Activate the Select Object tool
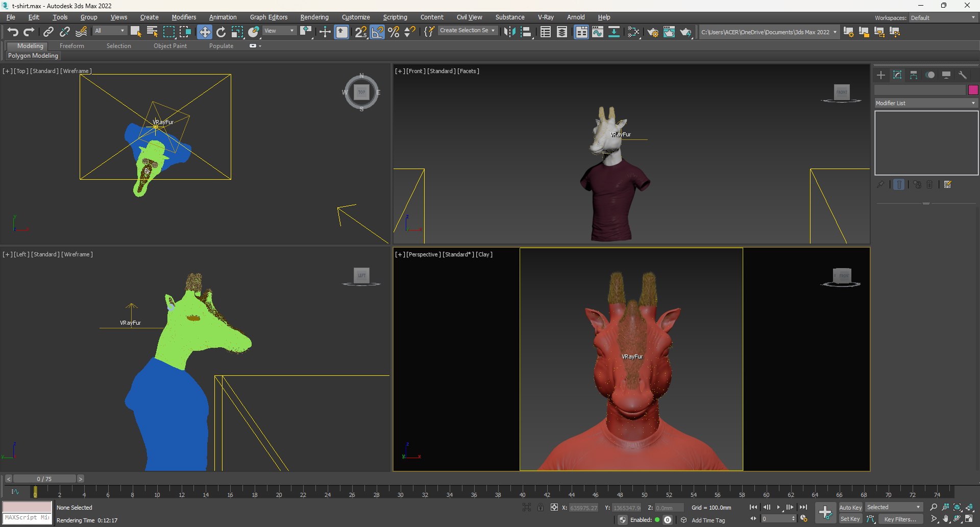 point(136,32)
